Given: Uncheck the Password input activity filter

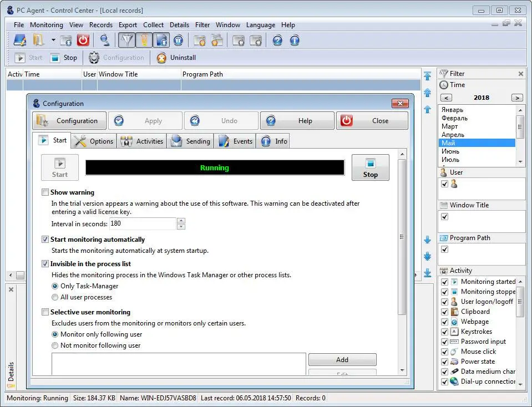Looking at the screenshot, I should [x=444, y=342].
